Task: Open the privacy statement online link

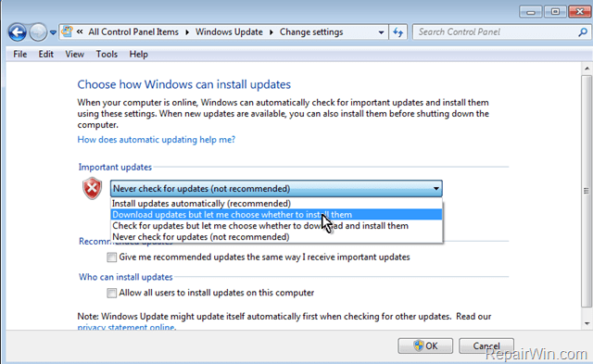Action: [x=126, y=327]
